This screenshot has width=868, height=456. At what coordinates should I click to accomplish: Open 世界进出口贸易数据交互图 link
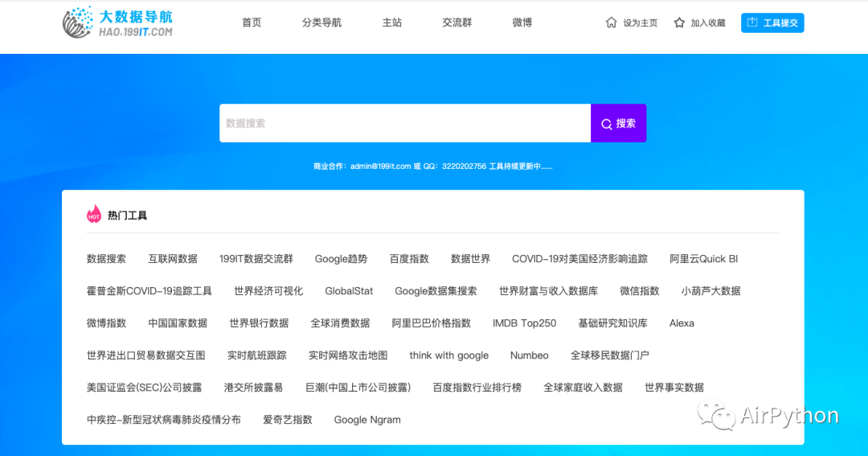point(146,355)
